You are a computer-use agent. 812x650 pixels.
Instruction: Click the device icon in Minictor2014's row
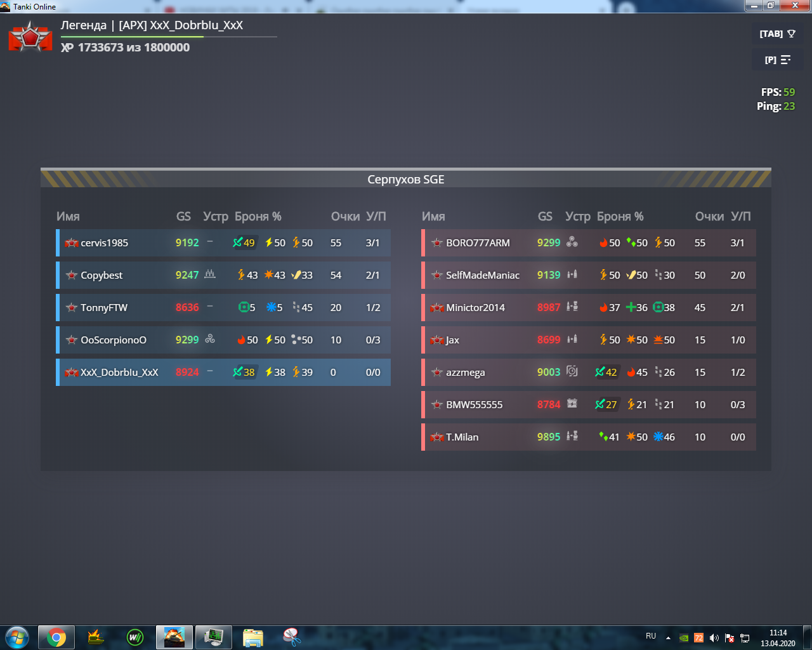(572, 307)
